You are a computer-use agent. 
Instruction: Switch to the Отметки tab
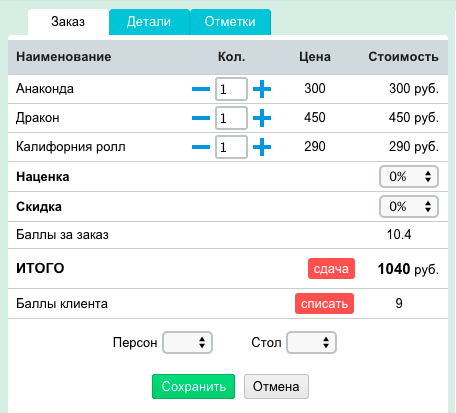[x=230, y=22]
